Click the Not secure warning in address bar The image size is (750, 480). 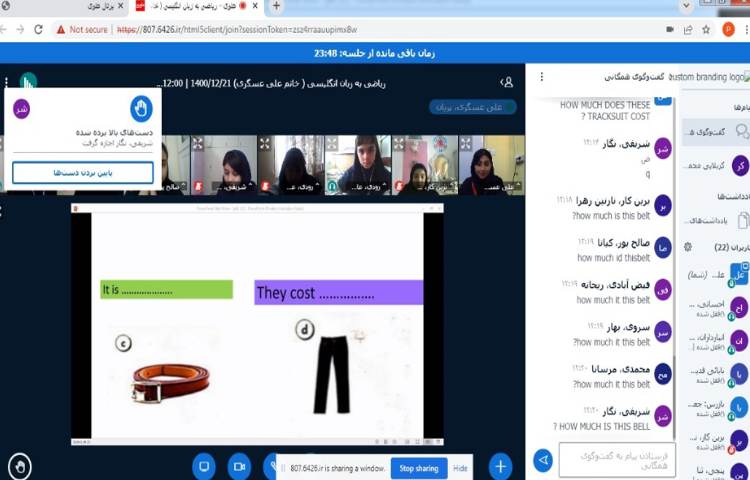tap(82, 30)
